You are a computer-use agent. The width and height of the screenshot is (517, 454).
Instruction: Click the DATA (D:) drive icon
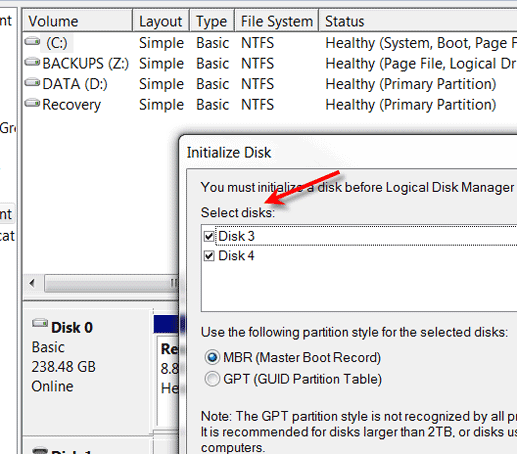[x=32, y=83]
